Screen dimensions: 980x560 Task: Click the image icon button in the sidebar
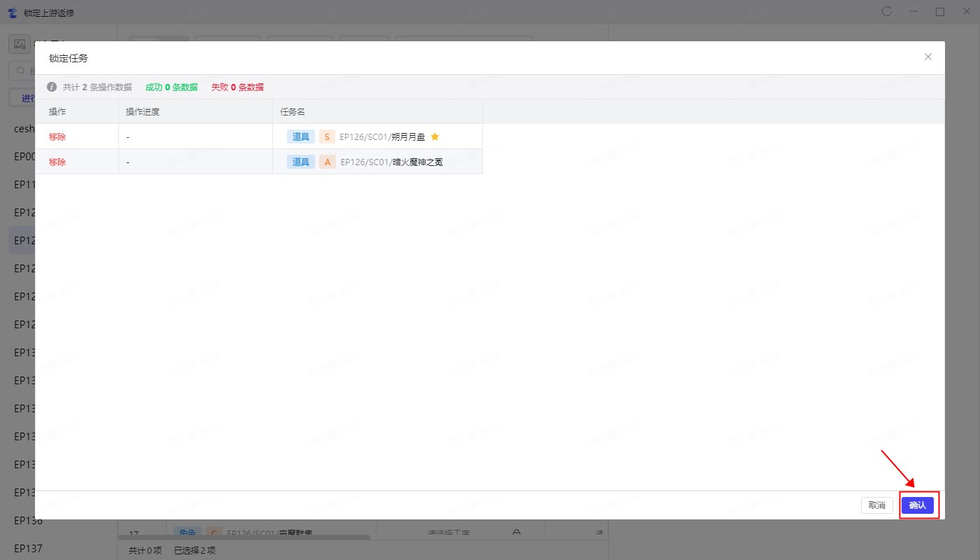(x=20, y=43)
